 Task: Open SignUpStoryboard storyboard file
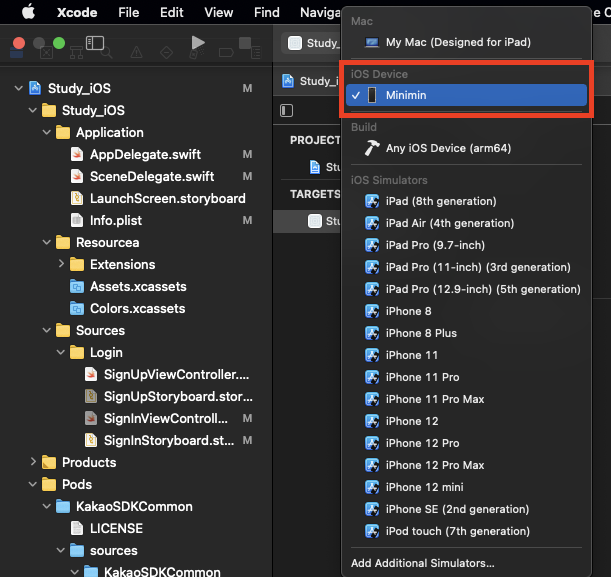[178, 396]
